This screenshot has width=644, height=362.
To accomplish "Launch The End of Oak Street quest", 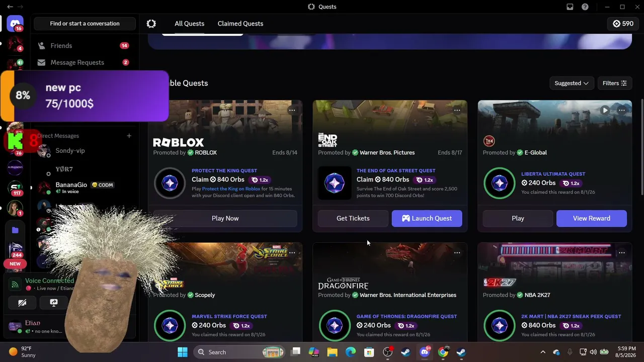I will [427, 218].
